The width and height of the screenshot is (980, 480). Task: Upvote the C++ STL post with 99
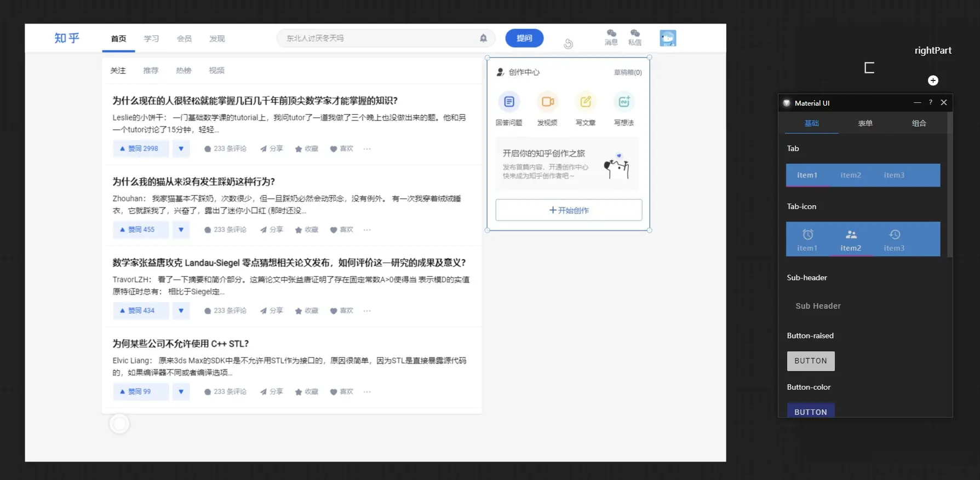[x=140, y=392]
